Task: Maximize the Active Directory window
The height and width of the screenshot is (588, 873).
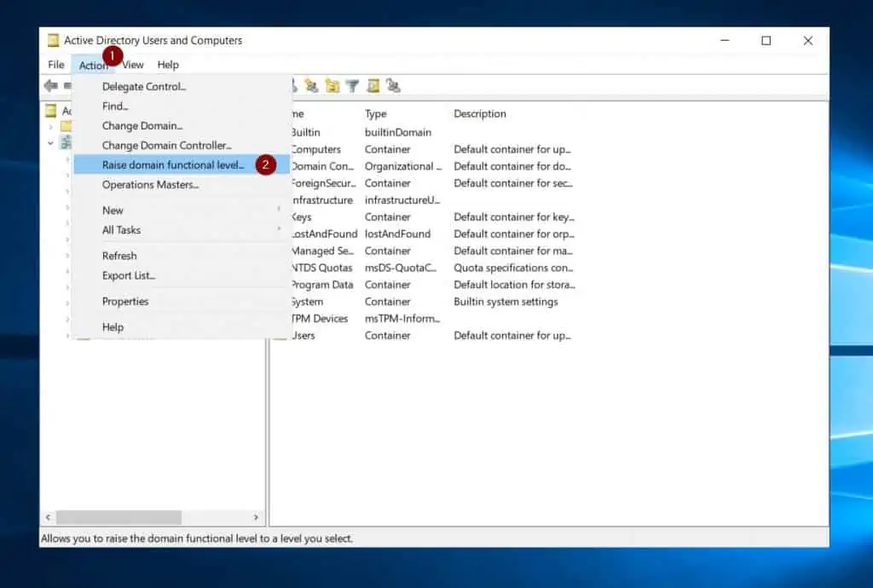Action: click(x=766, y=41)
